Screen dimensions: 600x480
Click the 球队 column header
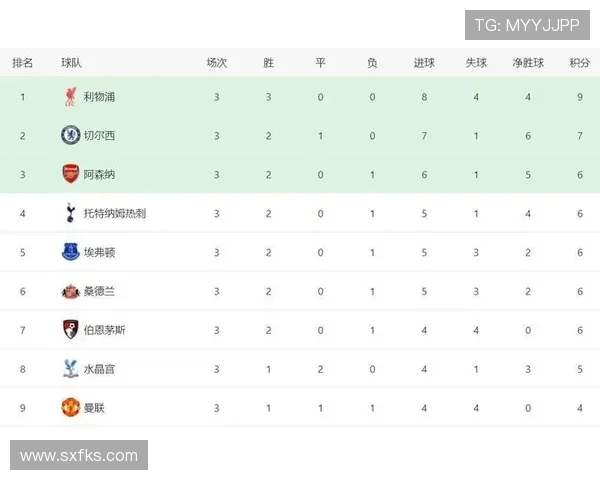[71, 62]
